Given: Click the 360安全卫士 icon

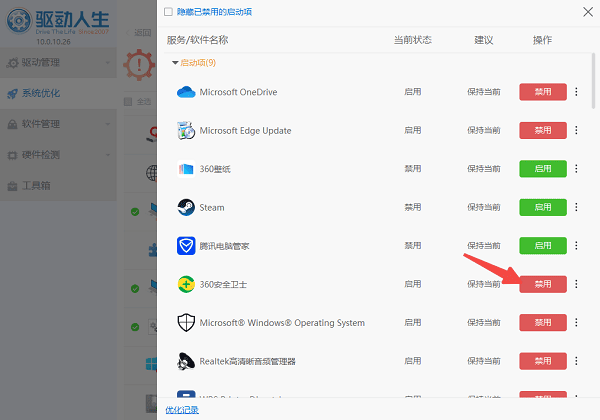Looking at the screenshot, I should tap(186, 284).
